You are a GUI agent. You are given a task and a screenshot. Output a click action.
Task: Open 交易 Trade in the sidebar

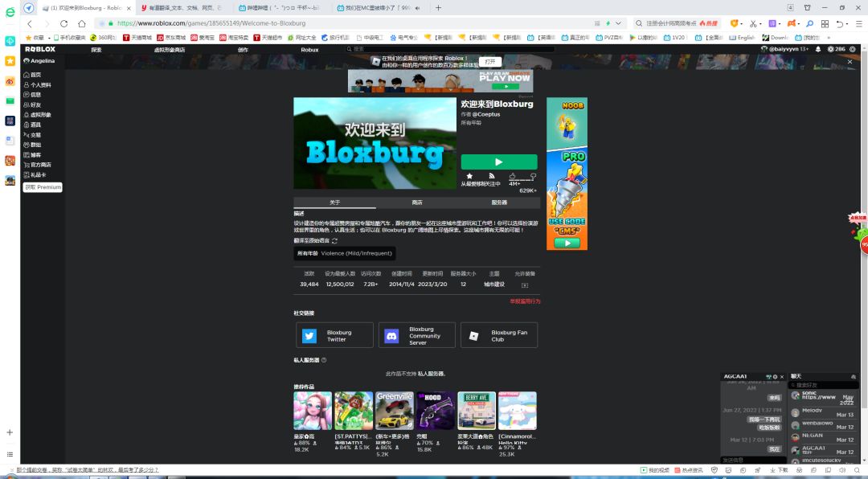pos(32,134)
